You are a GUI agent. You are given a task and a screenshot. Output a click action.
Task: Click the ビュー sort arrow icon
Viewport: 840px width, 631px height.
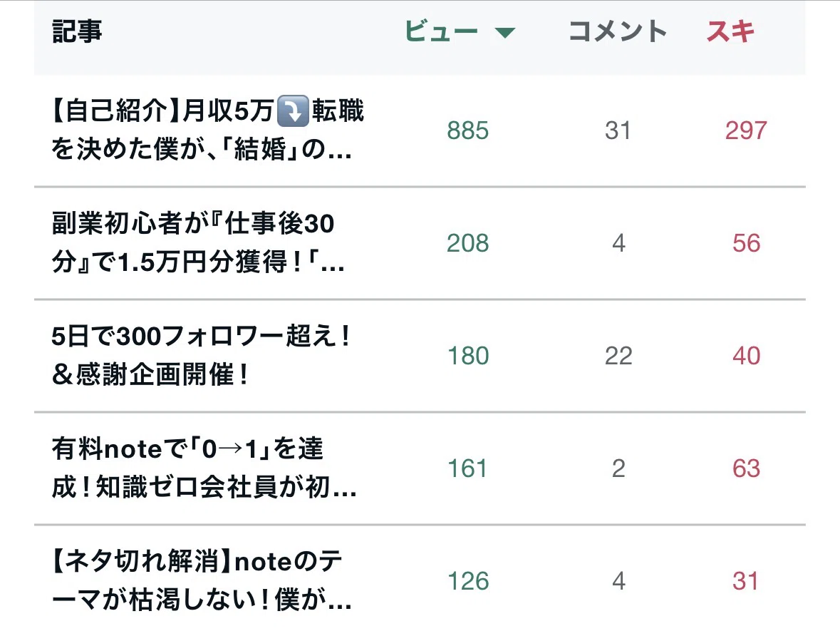pos(504,34)
